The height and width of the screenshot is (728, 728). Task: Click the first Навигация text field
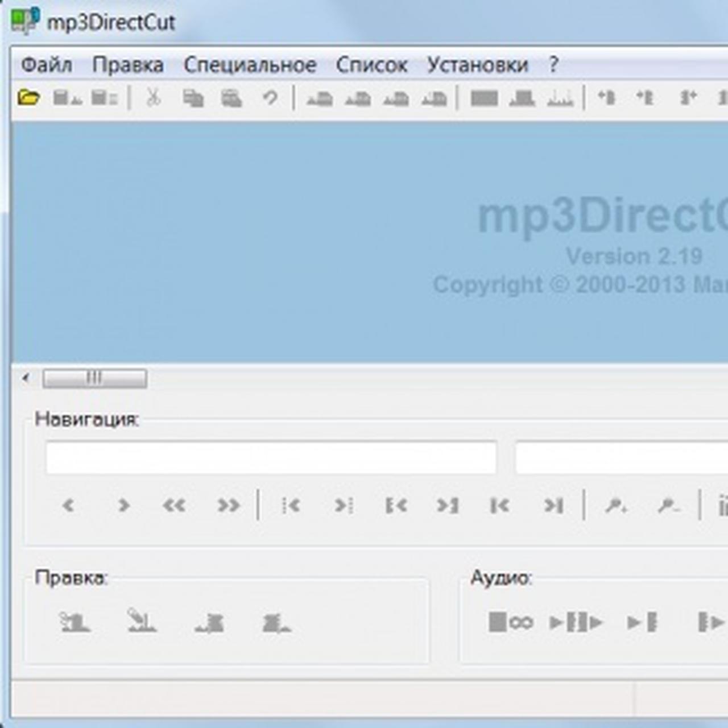[271, 457]
